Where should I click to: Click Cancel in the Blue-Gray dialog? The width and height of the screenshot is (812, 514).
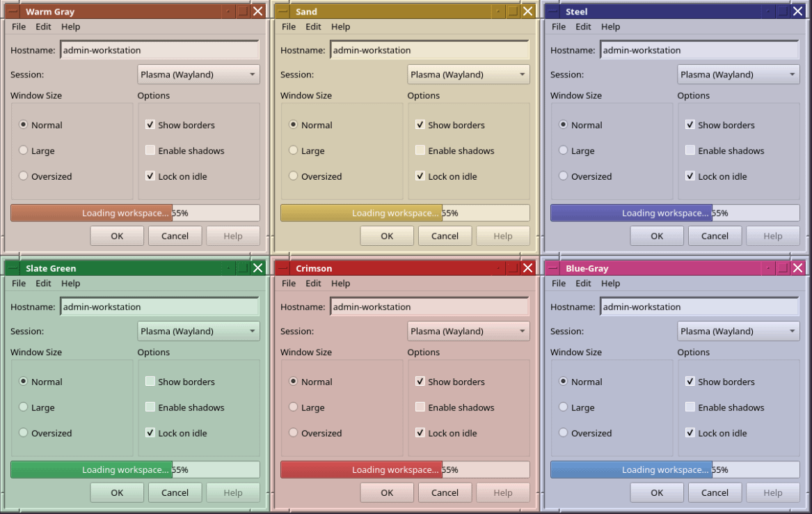[715, 492]
